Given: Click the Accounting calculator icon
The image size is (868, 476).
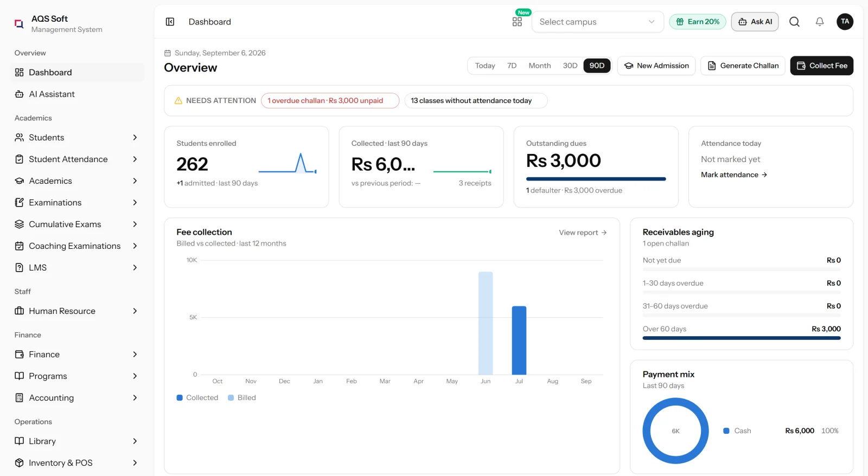Looking at the screenshot, I should click(20, 398).
